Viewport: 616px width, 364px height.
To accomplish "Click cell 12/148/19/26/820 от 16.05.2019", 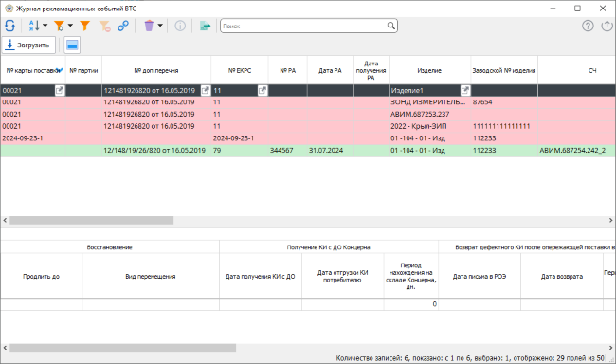I will click(156, 151).
